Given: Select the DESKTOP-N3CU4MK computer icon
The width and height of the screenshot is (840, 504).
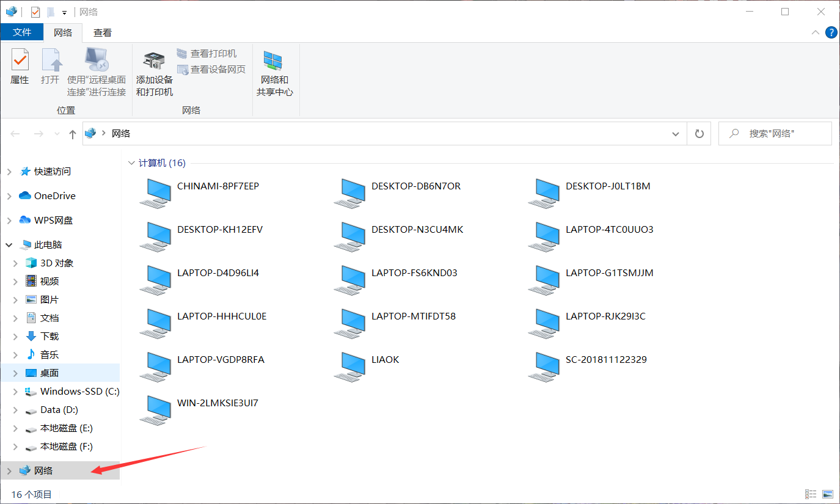Looking at the screenshot, I should click(350, 237).
